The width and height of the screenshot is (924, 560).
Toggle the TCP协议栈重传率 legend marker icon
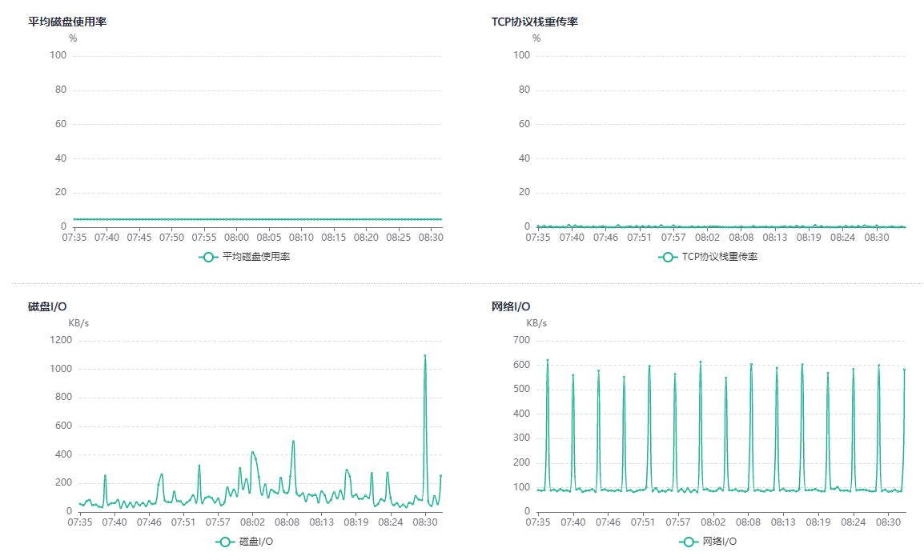click(668, 258)
